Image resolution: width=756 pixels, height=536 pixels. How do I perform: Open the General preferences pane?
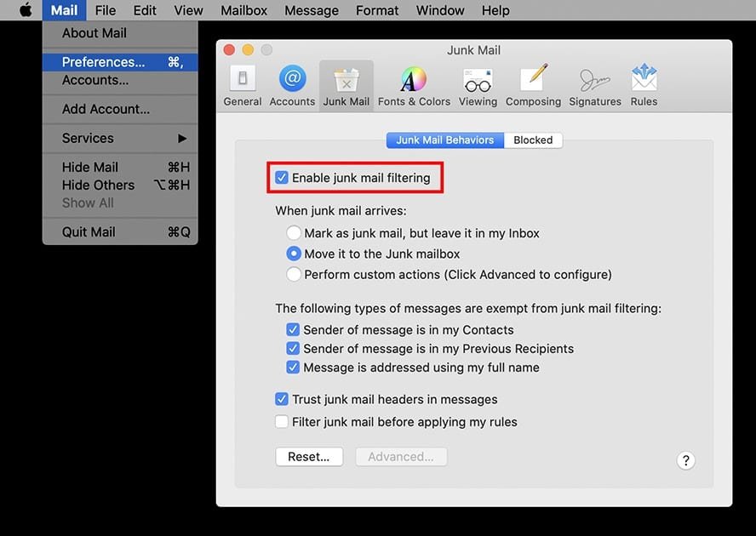pyautogui.click(x=243, y=86)
